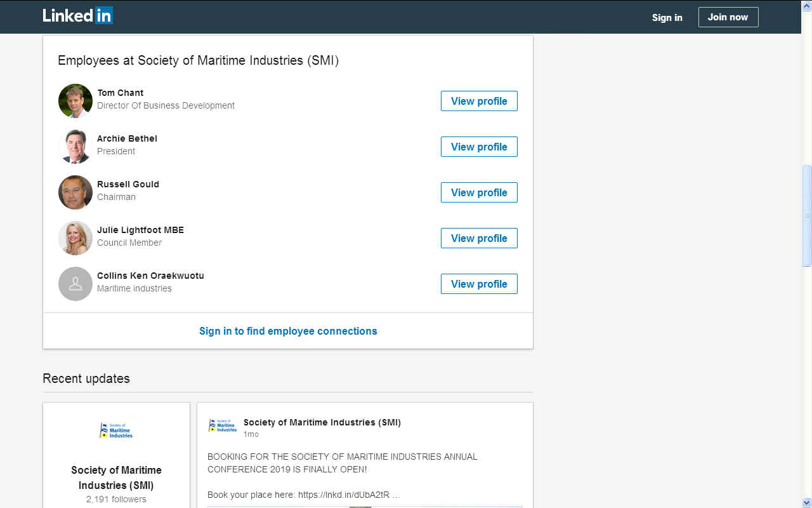The image size is (812, 508).
Task: Click the President title under Archie Bethel
Action: 116,151
